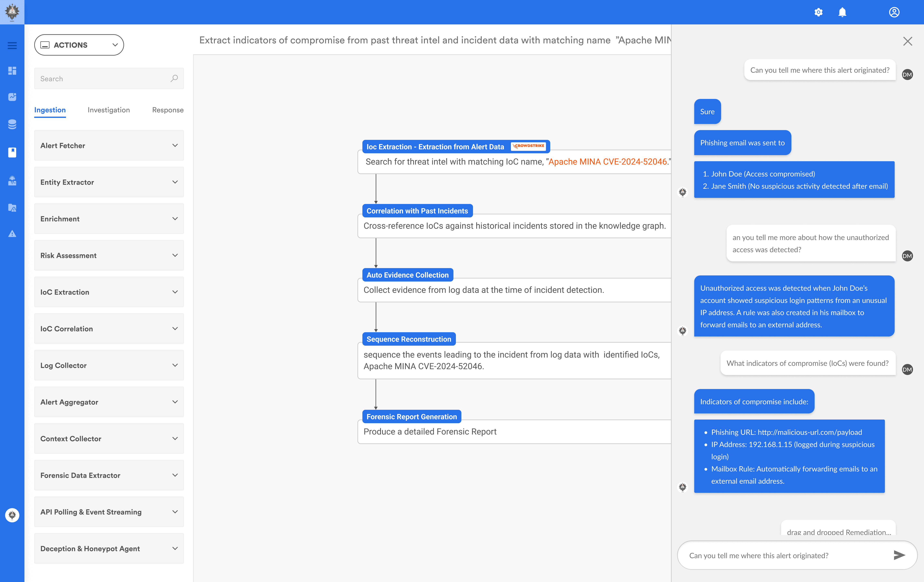
Task: Send the chat message arrow
Action: (899, 555)
